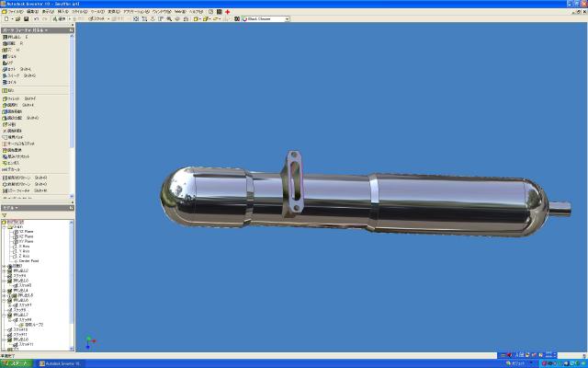Click the Fillet tool in the features panel
Screen dimensions: 588x368
point(17,98)
